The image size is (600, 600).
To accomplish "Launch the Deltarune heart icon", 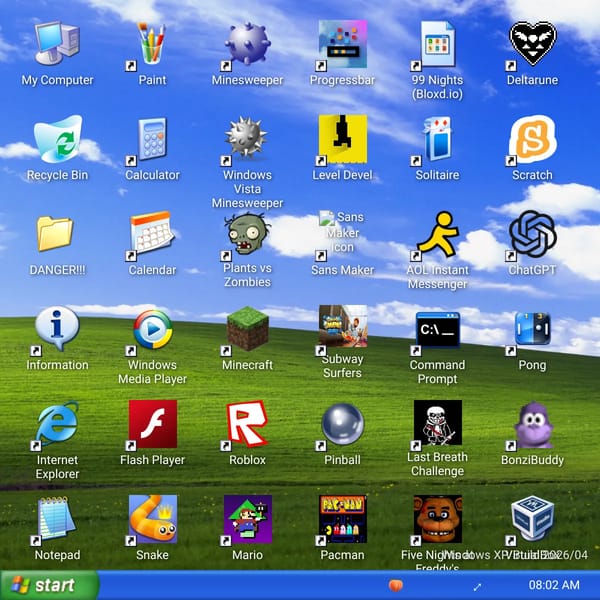I will (532, 43).
